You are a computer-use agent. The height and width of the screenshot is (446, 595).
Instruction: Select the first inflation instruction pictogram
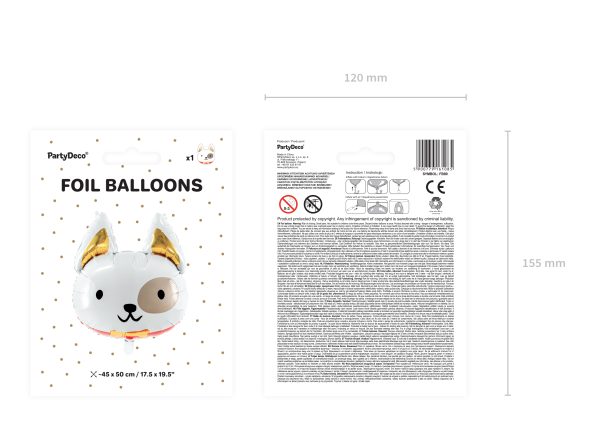[356, 187]
